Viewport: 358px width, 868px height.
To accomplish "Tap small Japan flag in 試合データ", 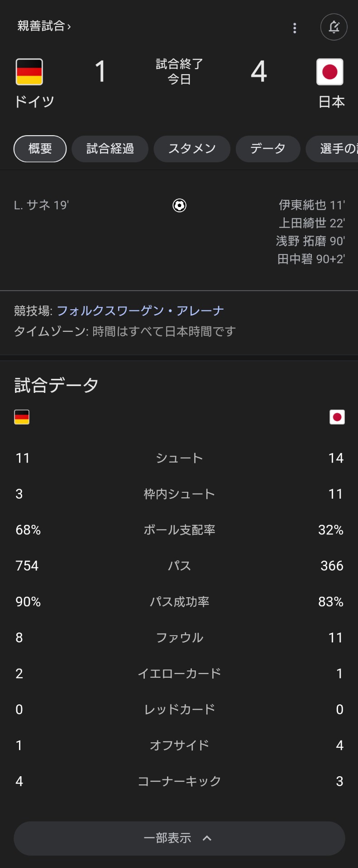I will (x=337, y=417).
